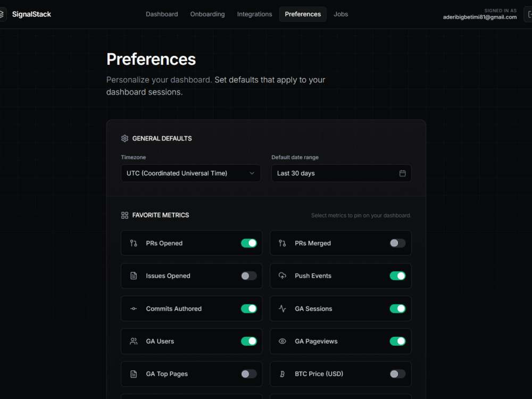Click the Push Events cloud upload icon
This screenshot has width=532, height=399.
[x=282, y=276]
